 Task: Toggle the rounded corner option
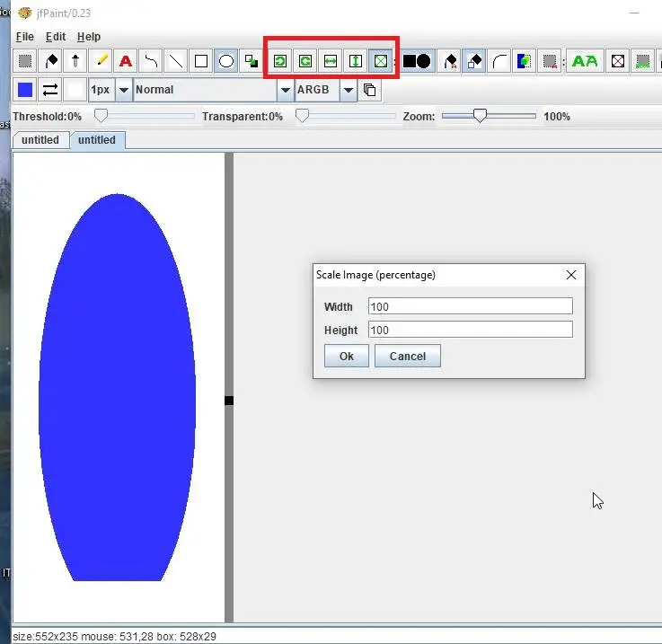click(499, 61)
